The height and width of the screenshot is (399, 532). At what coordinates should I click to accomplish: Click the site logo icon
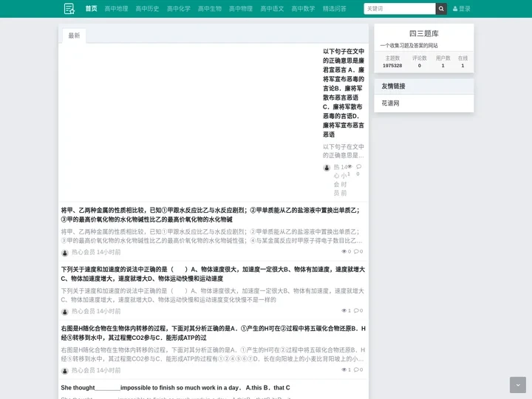pos(69,9)
